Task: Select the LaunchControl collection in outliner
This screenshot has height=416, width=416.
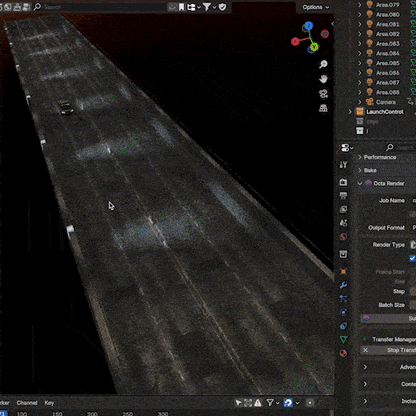Action: pyautogui.click(x=385, y=112)
